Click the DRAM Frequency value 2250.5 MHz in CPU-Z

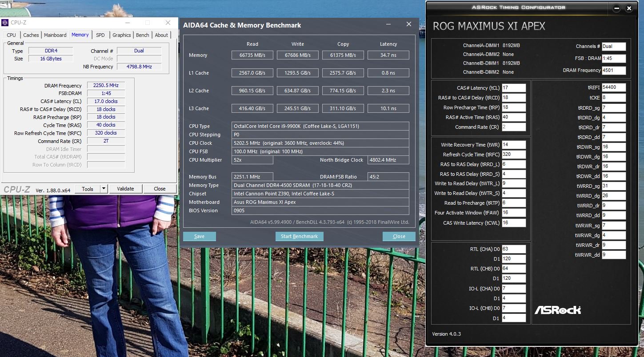[106, 86]
